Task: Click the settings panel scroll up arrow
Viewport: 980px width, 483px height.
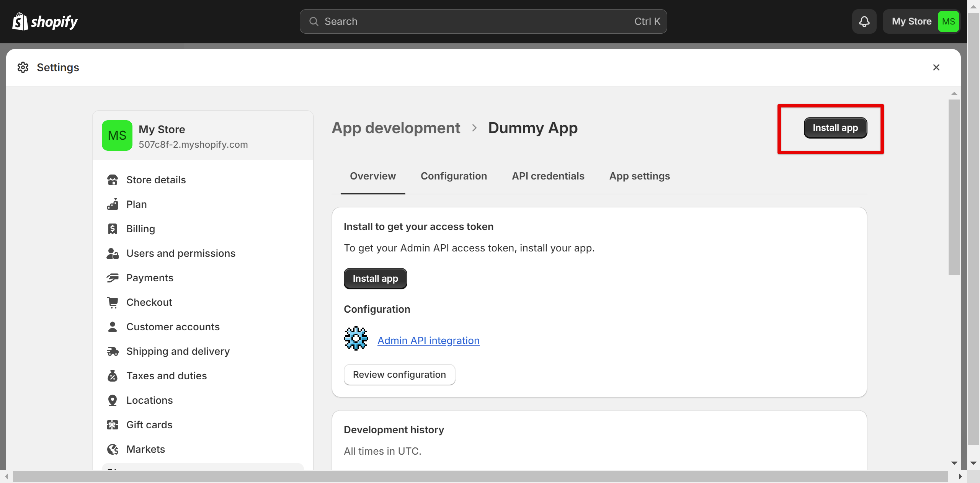Action: (x=954, y=94)
